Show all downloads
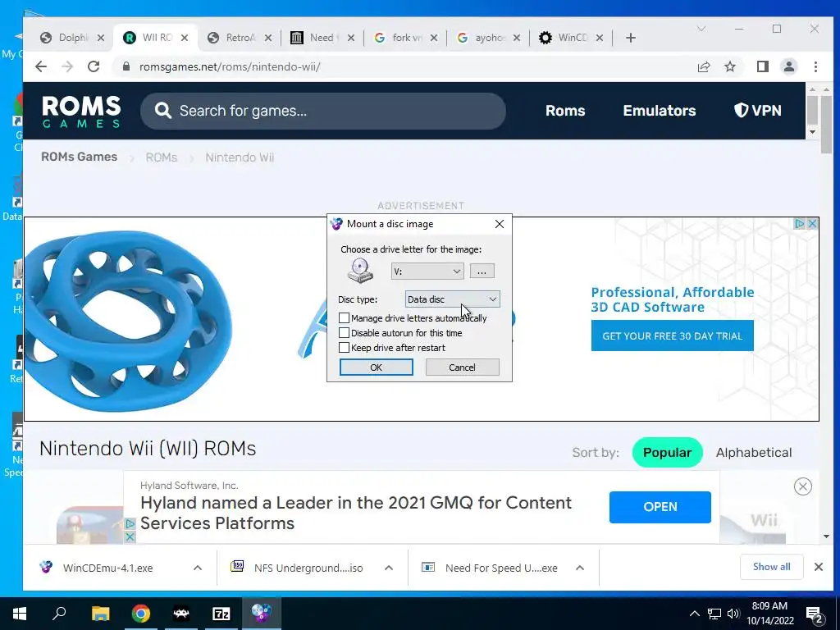Viewport: 840px width, 630px height. click(771, 567)
